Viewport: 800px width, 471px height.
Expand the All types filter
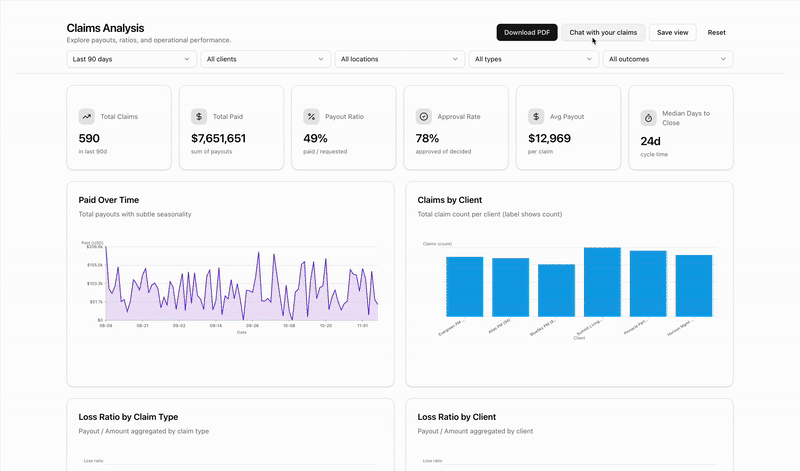(533, 59)
